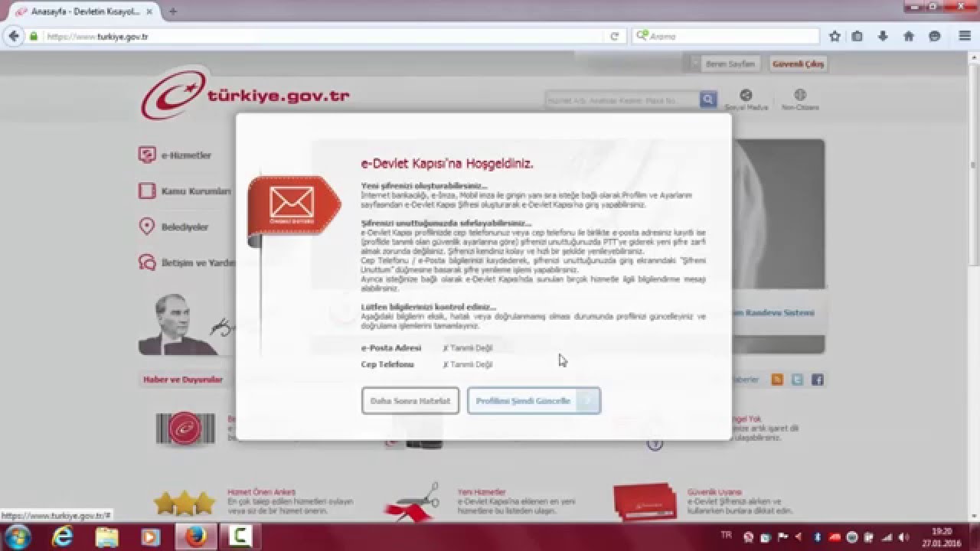
Task: Click the Firefox icon on the taskbar
Action: click(195, 537)
